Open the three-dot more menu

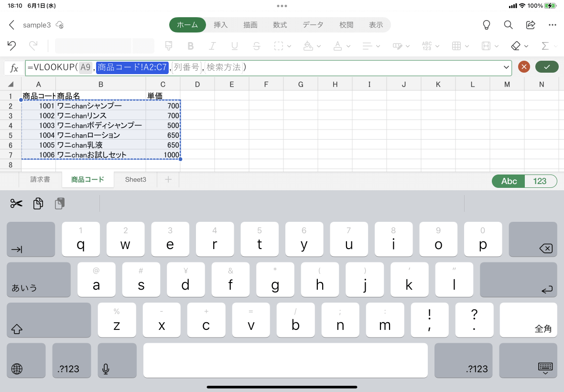click(x=553, y=25)
